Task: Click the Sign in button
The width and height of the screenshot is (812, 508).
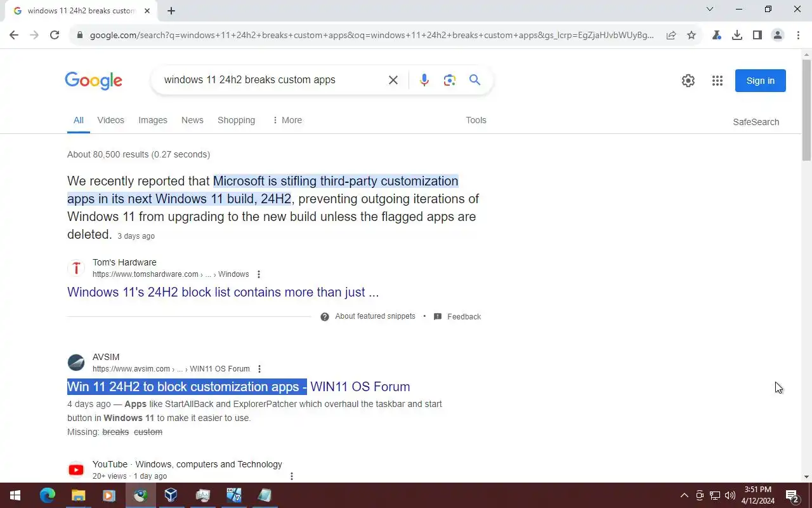Action: pos(761,81)
